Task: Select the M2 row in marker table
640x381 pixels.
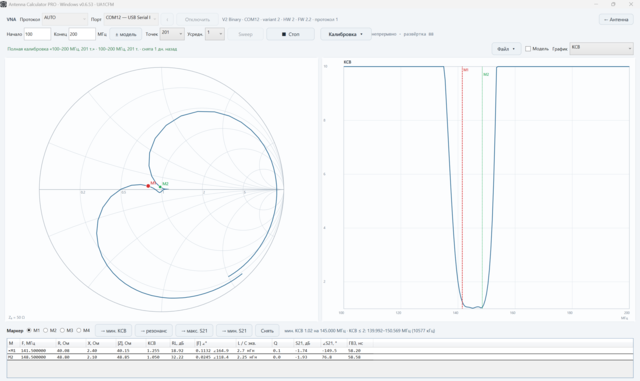Action: coord(320,357)
